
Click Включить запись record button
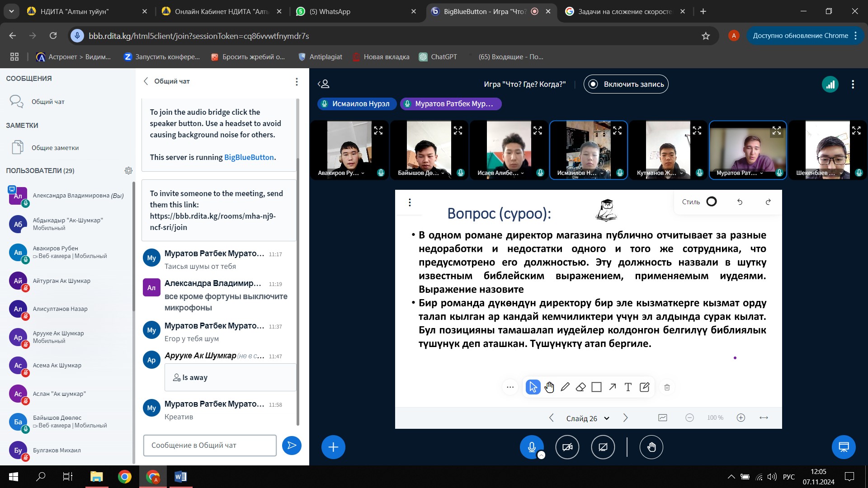pyautogui.click(x=626, y=84)
